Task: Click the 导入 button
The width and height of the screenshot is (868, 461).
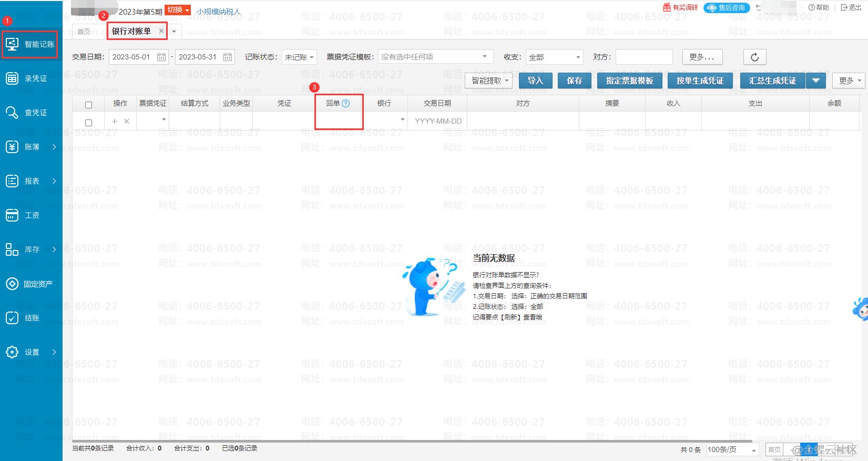Action: click(535, 81)
